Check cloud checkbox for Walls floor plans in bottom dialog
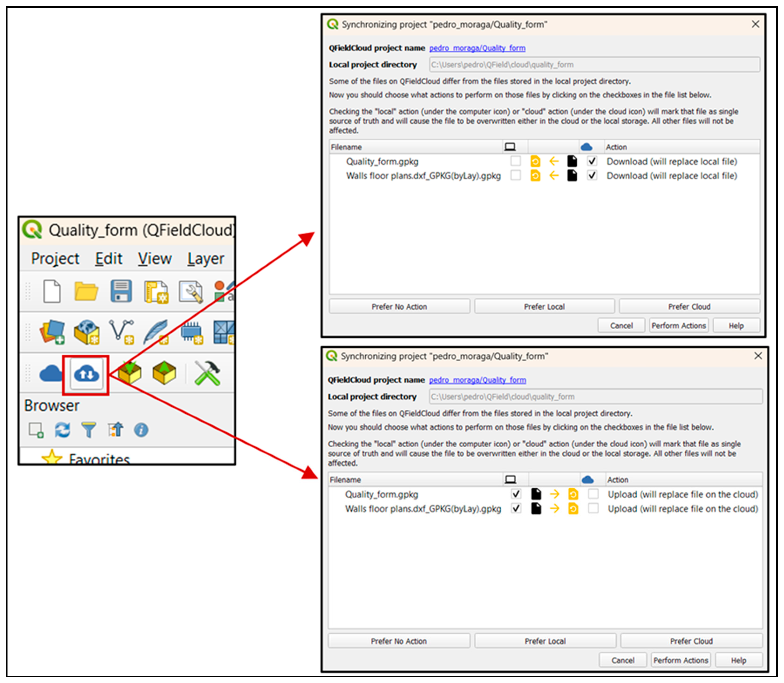Image resolution: width=784 pixels, height=683 pixels. (x=593, y=509)
